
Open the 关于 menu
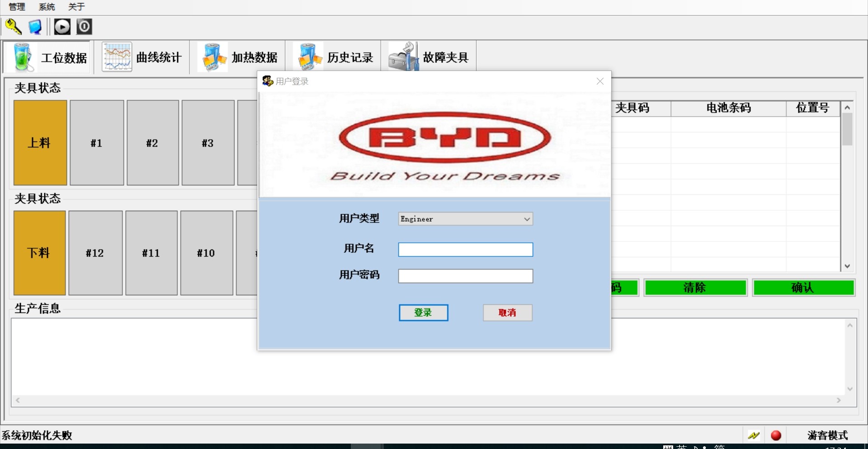click(x=76, y=7)
